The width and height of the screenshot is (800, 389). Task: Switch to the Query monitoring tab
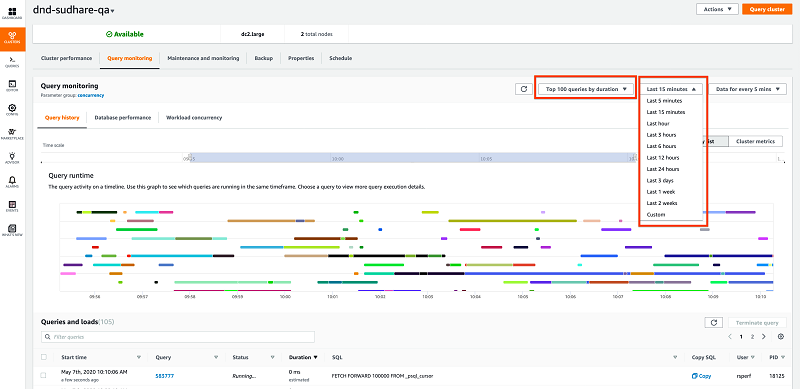(130, 58)
